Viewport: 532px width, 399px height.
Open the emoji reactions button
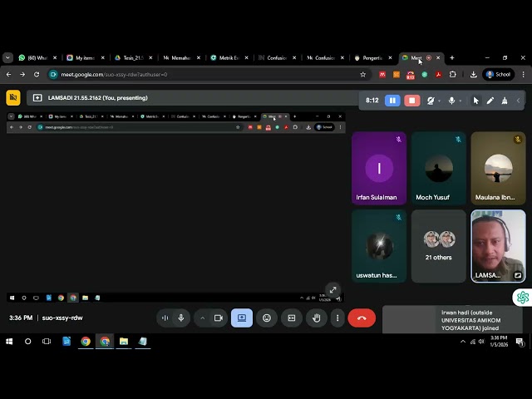(267, 318)
